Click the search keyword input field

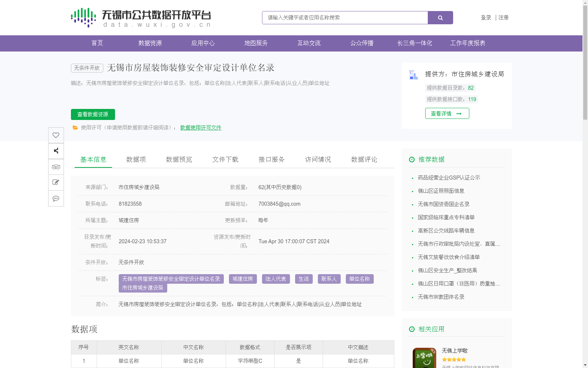click(x=345, y=18)
